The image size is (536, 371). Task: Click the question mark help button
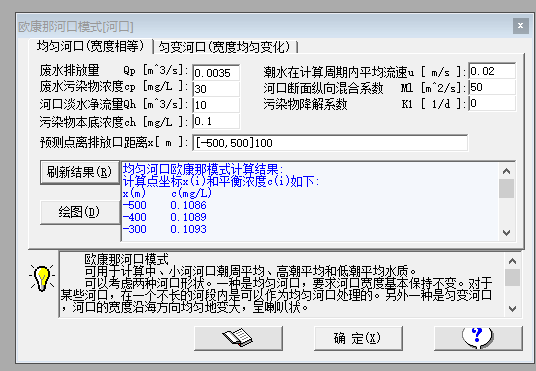click(x=478, y=338)
